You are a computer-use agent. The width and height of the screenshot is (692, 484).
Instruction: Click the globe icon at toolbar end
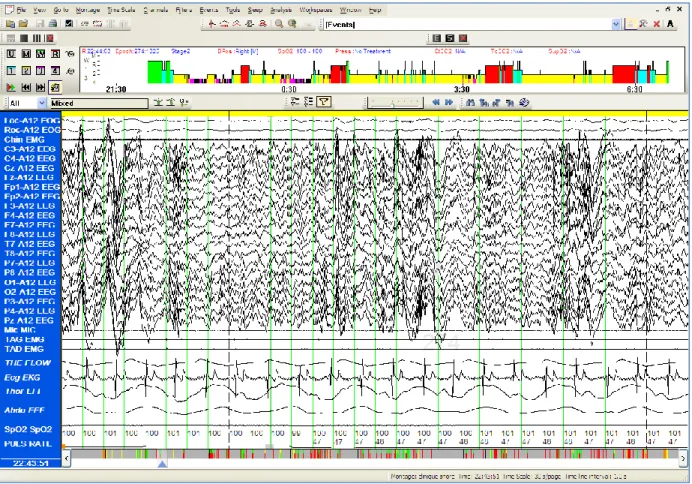(x=524, y=102)
